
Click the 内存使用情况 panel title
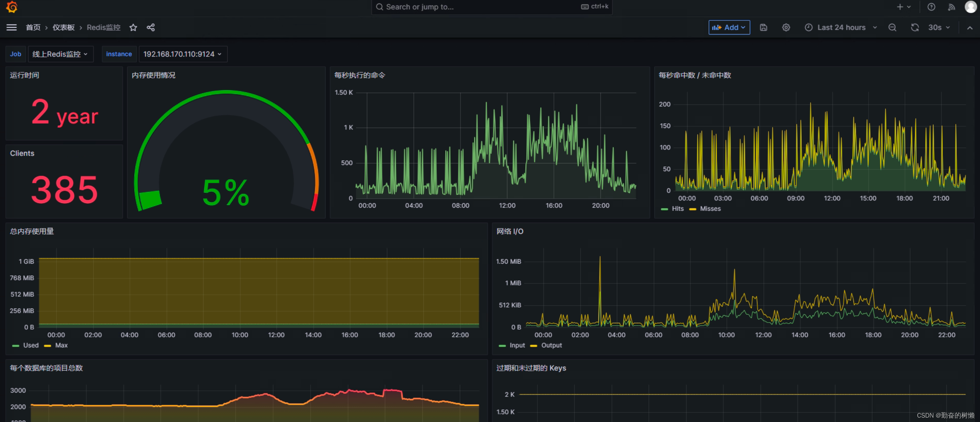coord(153,75)
